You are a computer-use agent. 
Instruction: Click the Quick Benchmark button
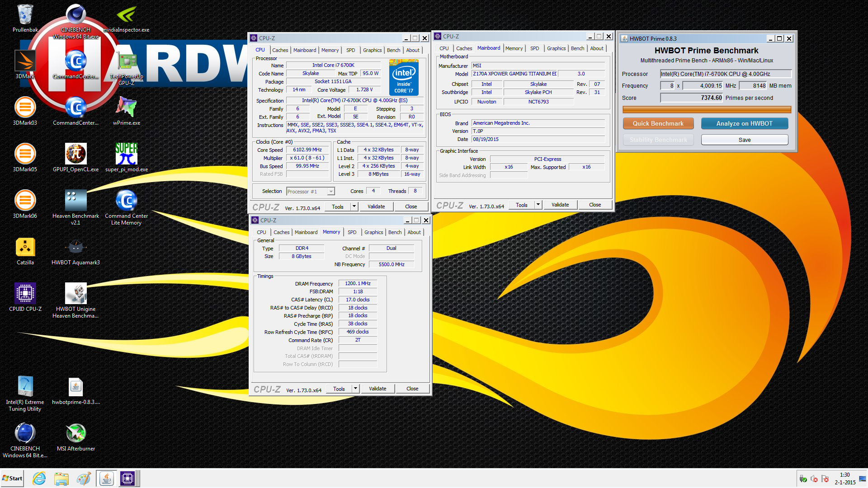point(658,123)
